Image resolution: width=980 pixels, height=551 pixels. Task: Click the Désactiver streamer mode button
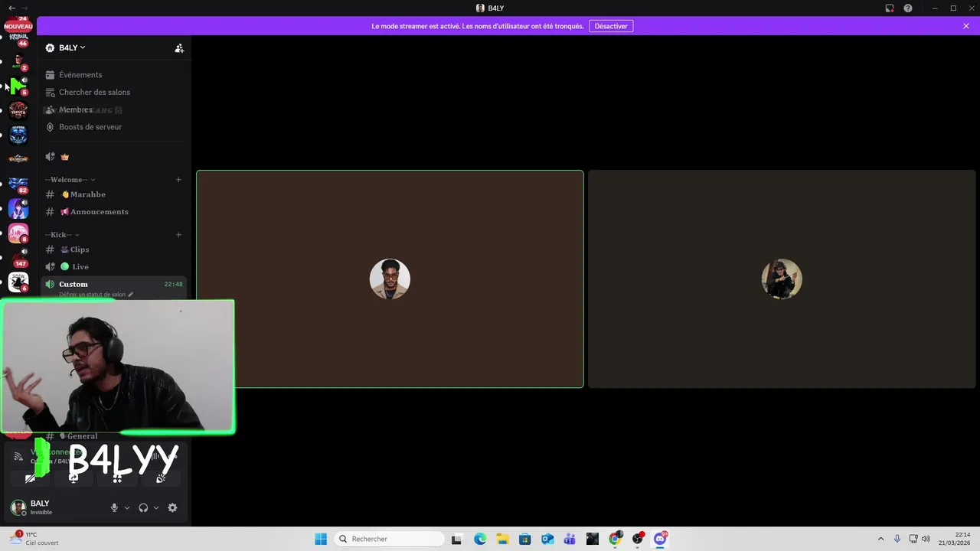pos(611,26)
